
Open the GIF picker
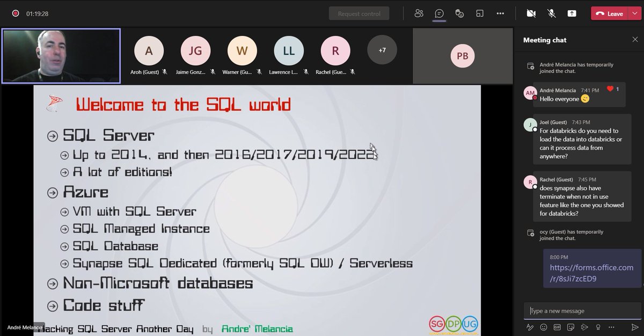point(557,327)
